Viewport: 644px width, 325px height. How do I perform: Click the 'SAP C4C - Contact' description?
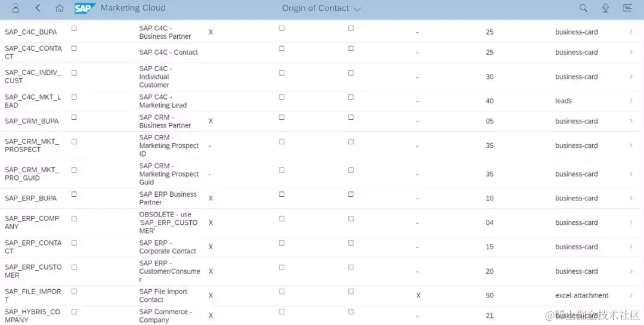tap(168, 52)
